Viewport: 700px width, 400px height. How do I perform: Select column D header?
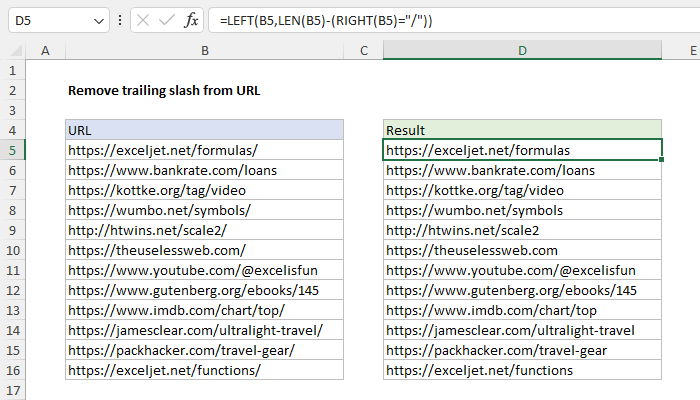pyautogui.click(x=522, y=50)
